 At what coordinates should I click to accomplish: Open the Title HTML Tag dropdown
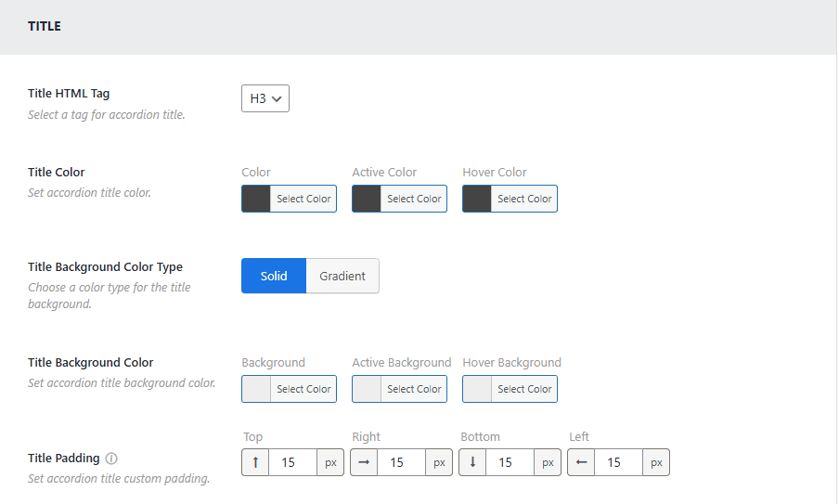pos(265,98)
